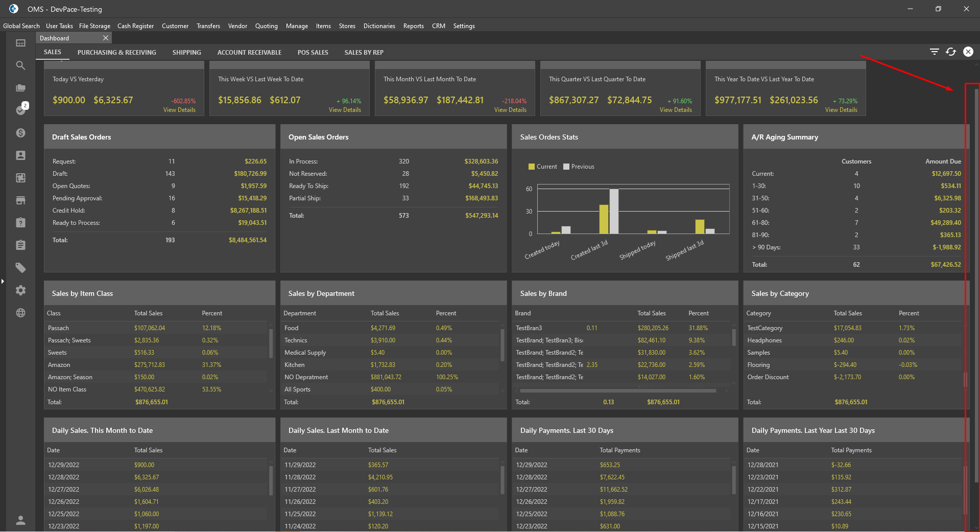Open the store front icon in sidebar

pos(20,200)
